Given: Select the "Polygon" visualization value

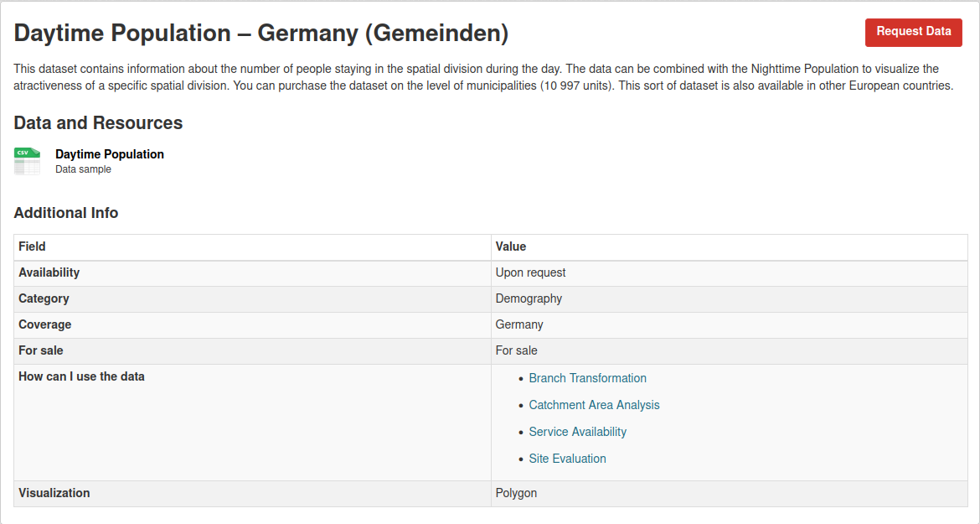Looking at the screenshot, I should (x=516, y=493).
